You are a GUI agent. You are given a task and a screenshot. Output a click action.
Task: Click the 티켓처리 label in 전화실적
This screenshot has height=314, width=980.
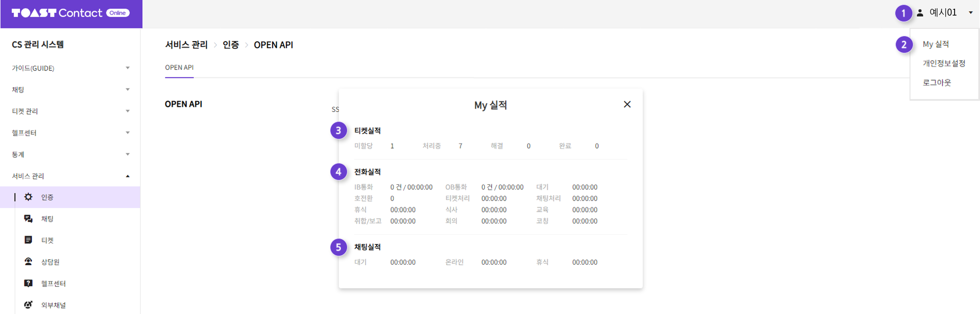coord(457,199)
